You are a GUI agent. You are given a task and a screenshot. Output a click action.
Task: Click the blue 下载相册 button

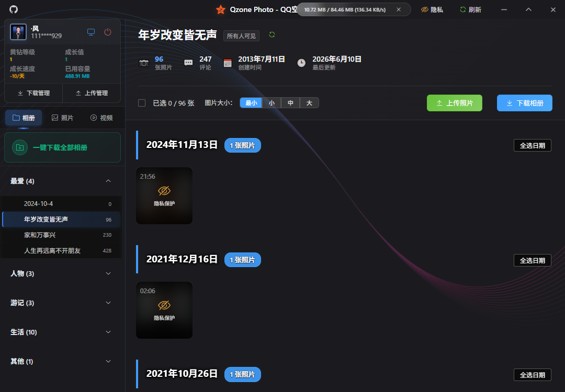click(x=524, y=103)
